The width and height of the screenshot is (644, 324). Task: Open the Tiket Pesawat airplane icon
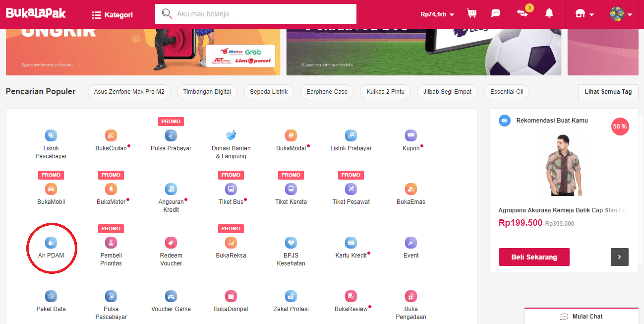tap(351, 189)
